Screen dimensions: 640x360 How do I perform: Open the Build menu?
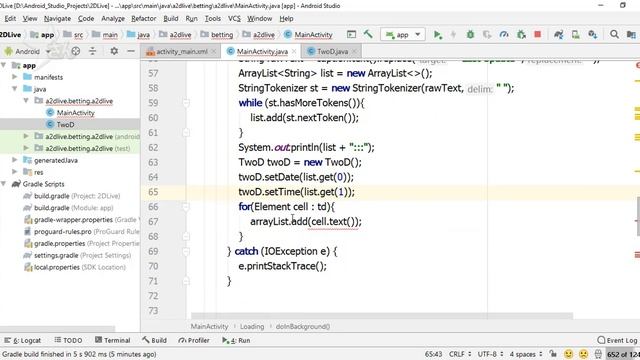(x=171, y=19)
